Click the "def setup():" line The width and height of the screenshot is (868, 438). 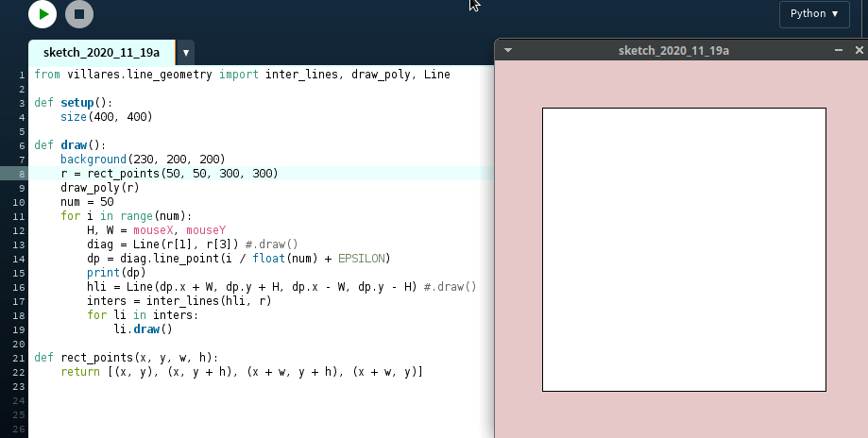74,102
